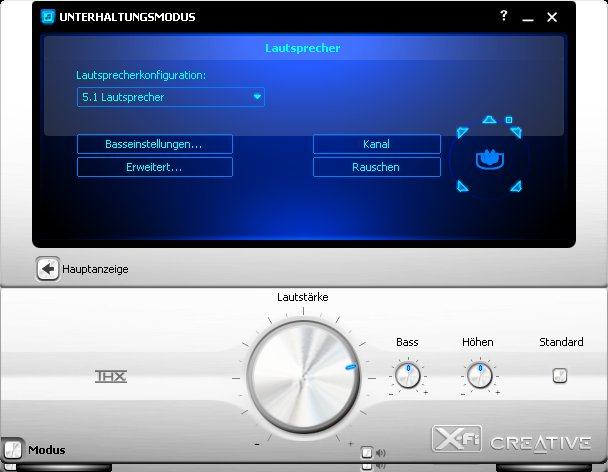Toggle the Standard button
The height and width of the screenshot is (472, 608).
(x=560, y=375)
